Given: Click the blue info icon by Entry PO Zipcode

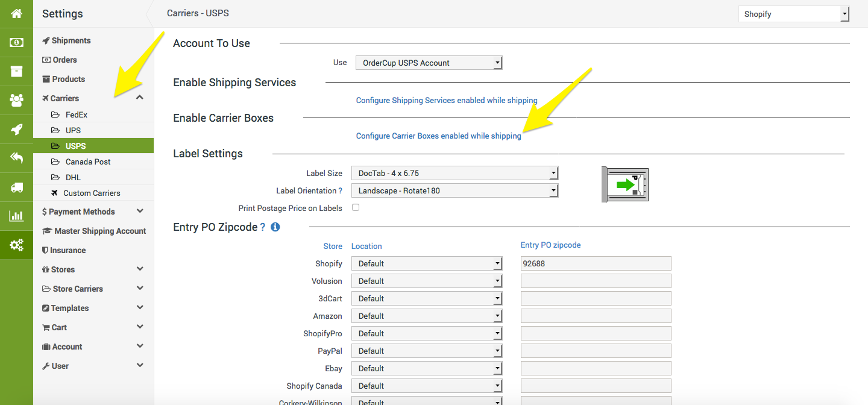Looking at the screenshot, I should pos(275,227).
